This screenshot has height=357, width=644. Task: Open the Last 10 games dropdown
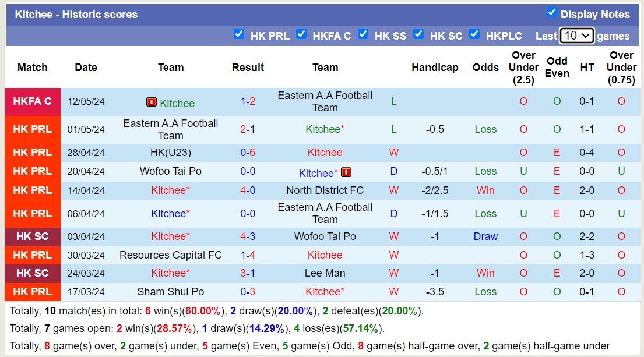(576, 36)
